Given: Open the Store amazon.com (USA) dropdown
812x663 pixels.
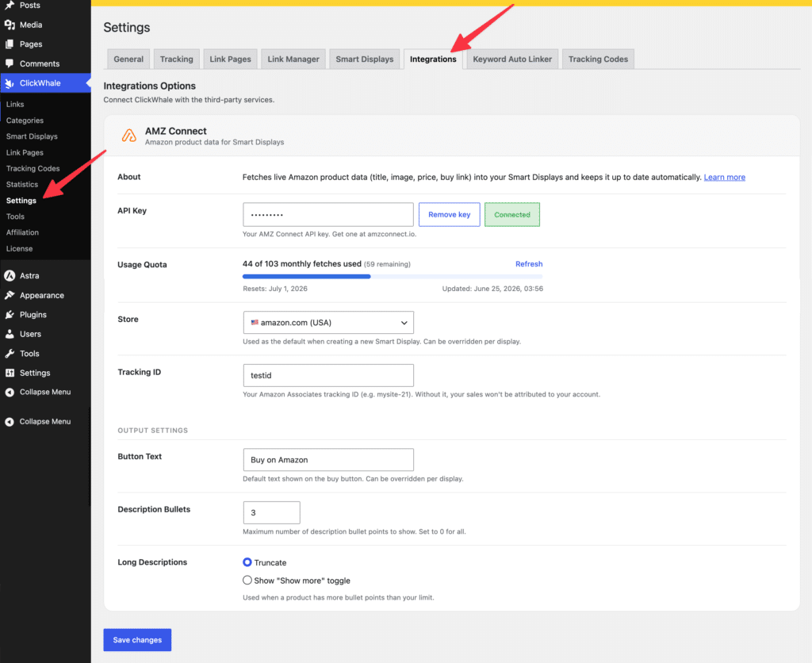Looking at the screenshot, I should [x=328, y=322].
